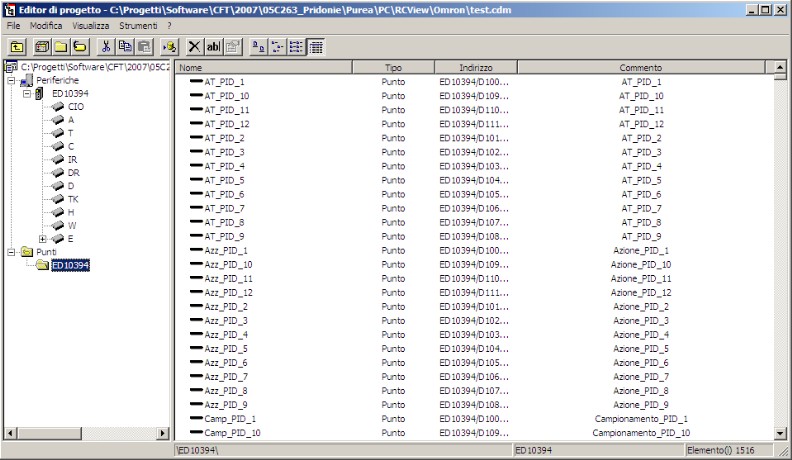The width and height of the screenshot is (792, 460).
Task: Click the Campionamento_PID_1 comment cell
Action: coord(641,419)
